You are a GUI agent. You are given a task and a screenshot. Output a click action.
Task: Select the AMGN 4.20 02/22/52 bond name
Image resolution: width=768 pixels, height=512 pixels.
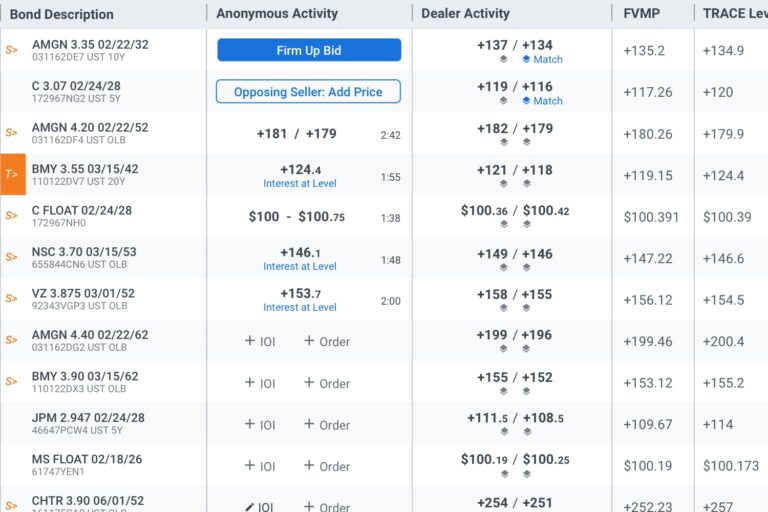coord(90,127)
